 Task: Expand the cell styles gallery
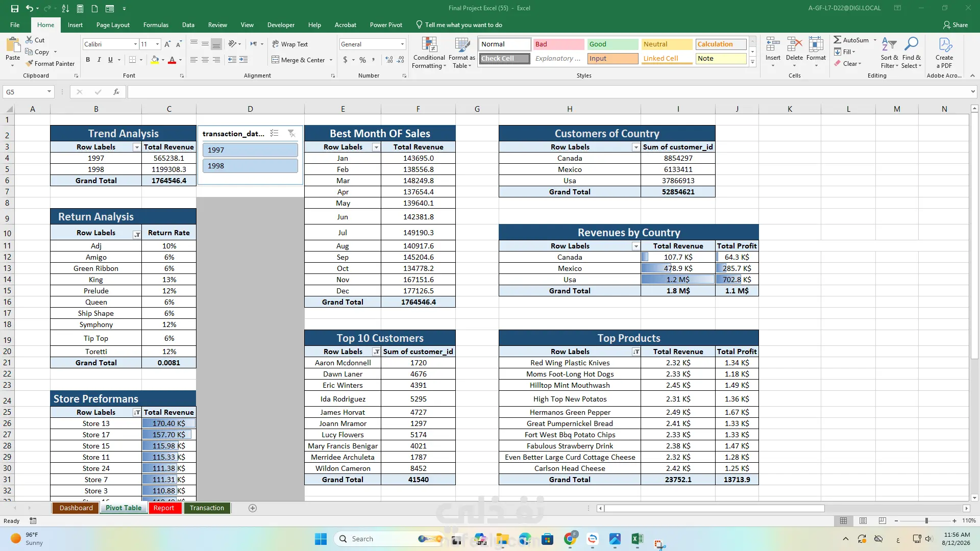[x=752, y=62]
